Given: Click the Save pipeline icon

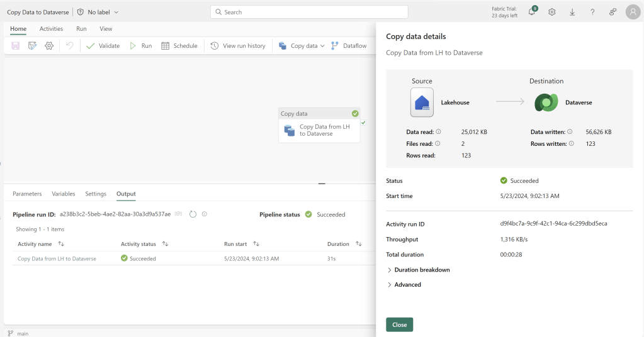Looking at the screenshot, I should [x=16, y=46].
